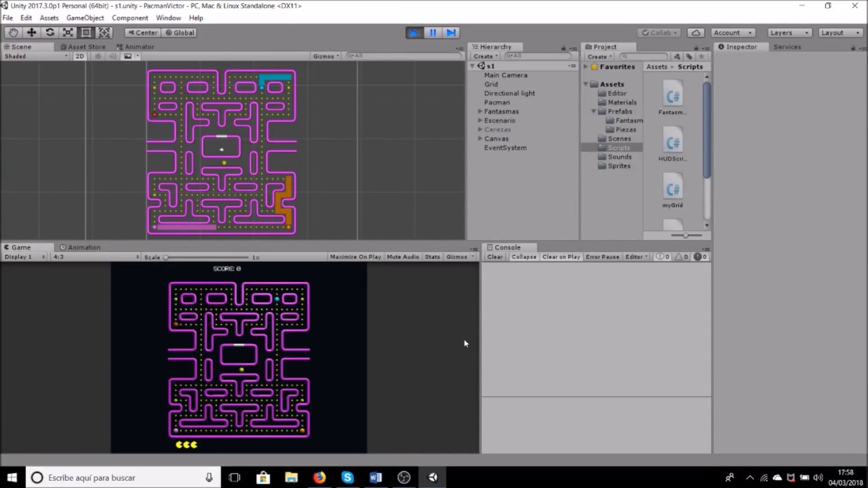The height and width of the screenshot is (488, 868).
Task: Toggle scene audio speaker icon
Action: click(x=113, y=56)
